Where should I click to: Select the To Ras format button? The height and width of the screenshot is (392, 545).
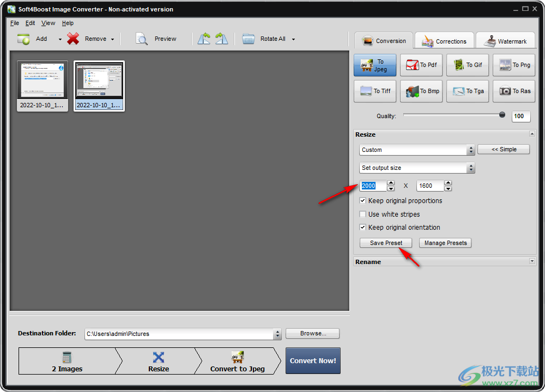click(x=514, y=91)
